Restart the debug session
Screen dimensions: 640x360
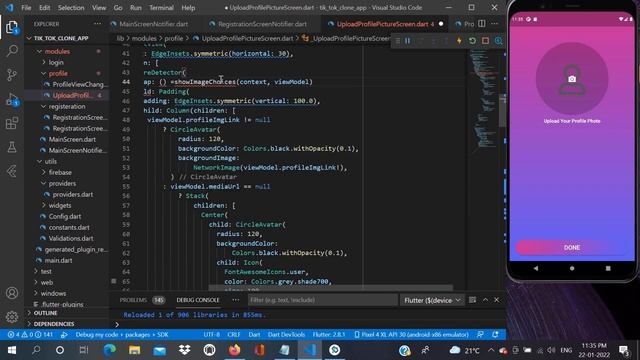coord(472,41)
